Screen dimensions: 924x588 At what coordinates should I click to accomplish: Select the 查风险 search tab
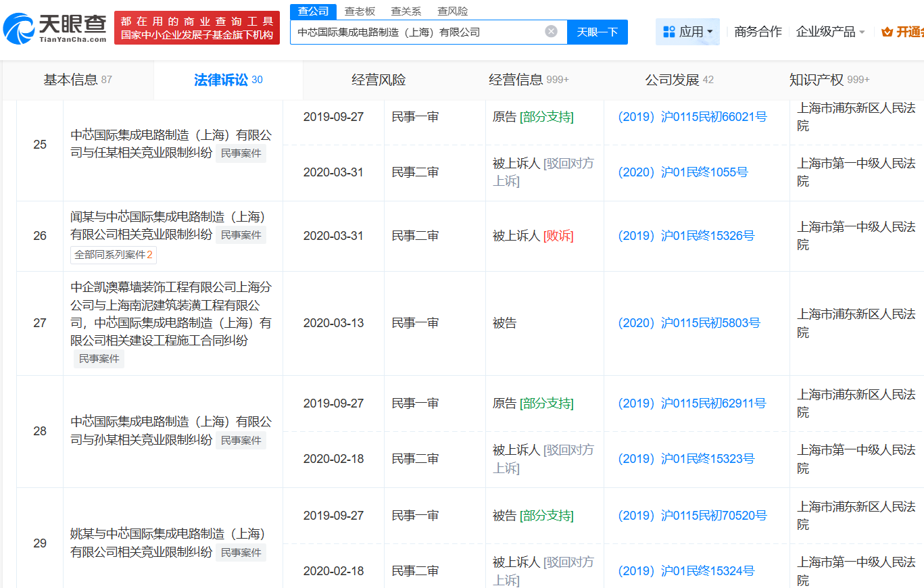tap(452, 11)
